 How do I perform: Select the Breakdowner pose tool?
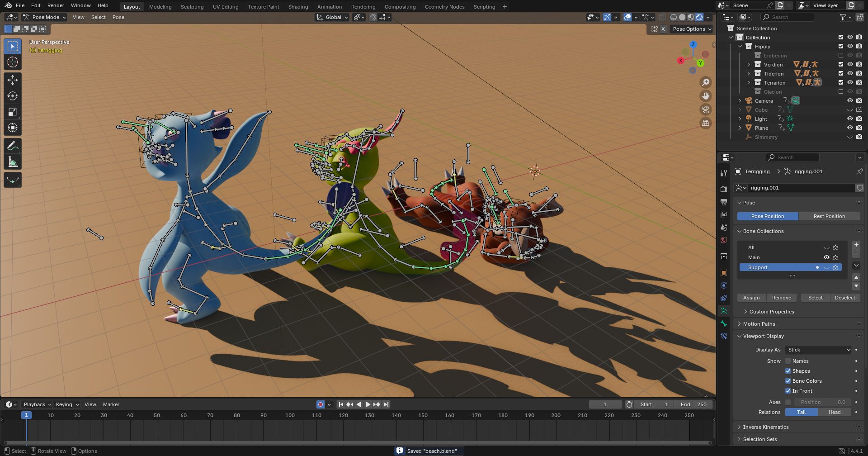tap(13, 180)
